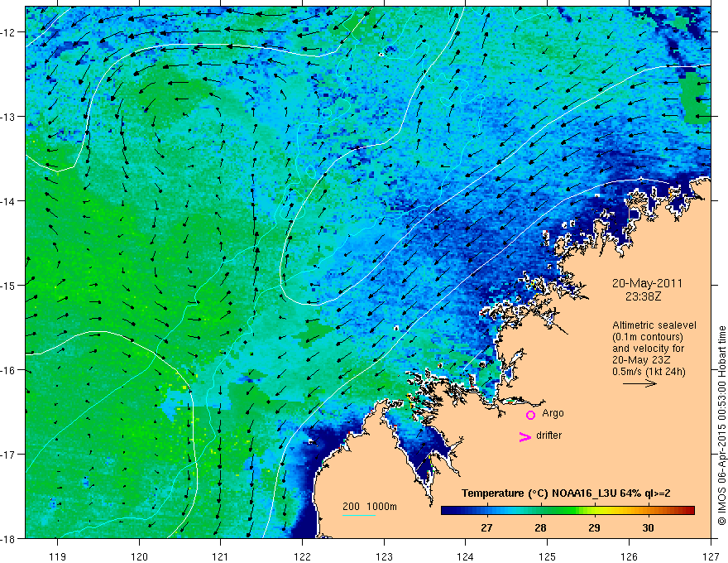Click the temperature color bar
This screenshot has height=563, width=728.
[x=568, y=511]
